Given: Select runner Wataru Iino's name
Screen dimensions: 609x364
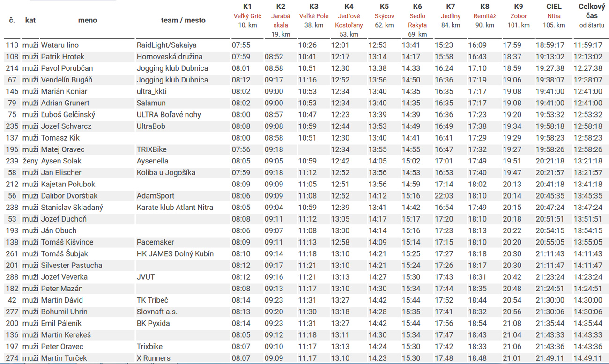Looking at the screenshot, I should 60,45.
